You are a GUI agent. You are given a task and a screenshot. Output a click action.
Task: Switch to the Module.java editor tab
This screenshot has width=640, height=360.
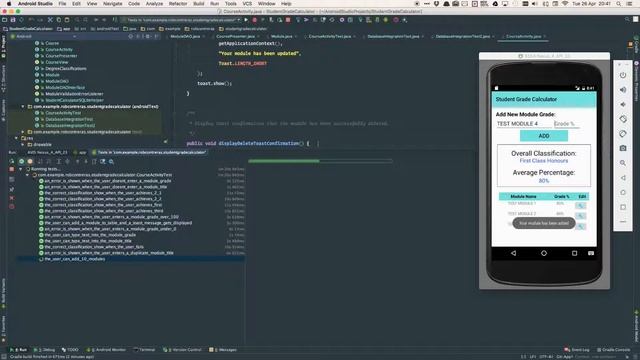tap(282, 36)
